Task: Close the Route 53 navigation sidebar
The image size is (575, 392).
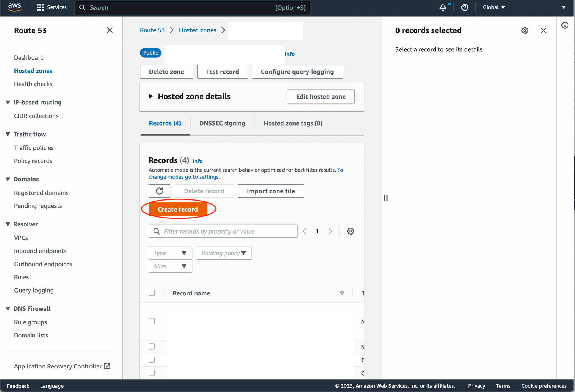Action: coord(110,30)
